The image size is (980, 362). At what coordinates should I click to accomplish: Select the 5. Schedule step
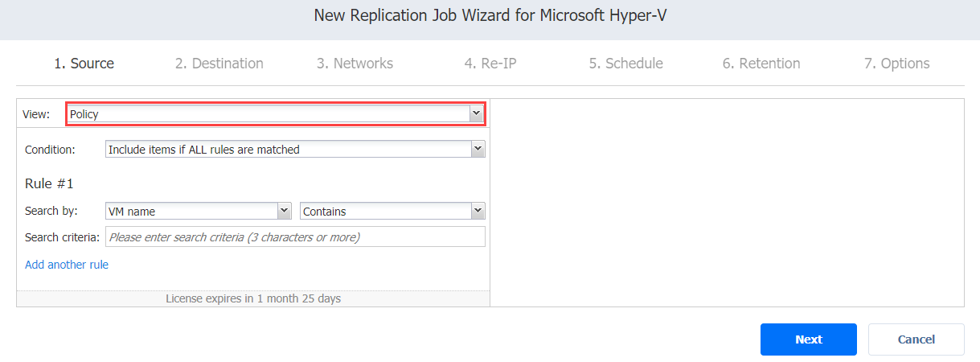click(625, 64)
